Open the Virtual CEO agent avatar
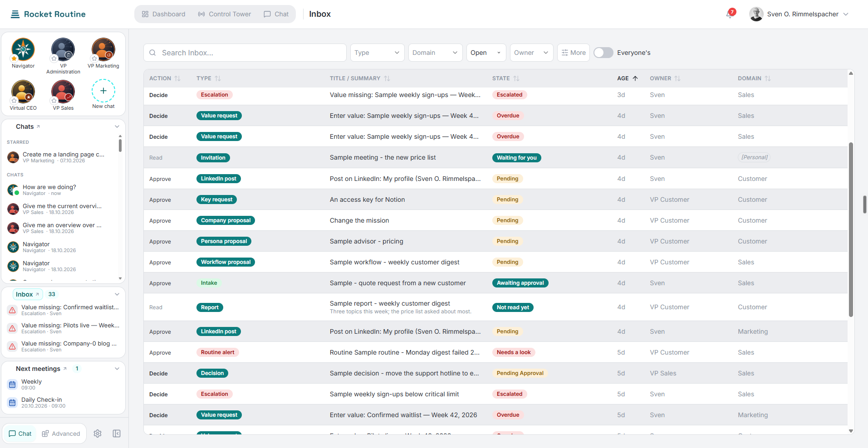 coord(23,92)
